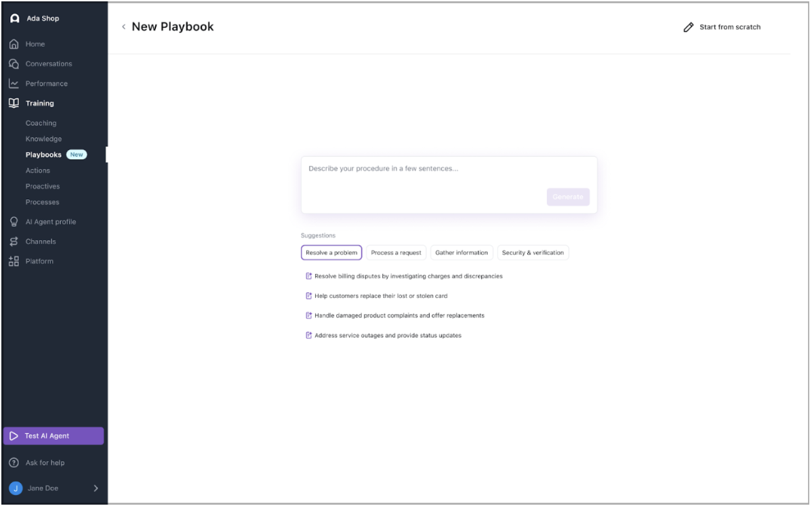Click the icon beside Resolve billing disputes suggestion
The height and width of the screenshot is (506, 812).
coord(308,276)
